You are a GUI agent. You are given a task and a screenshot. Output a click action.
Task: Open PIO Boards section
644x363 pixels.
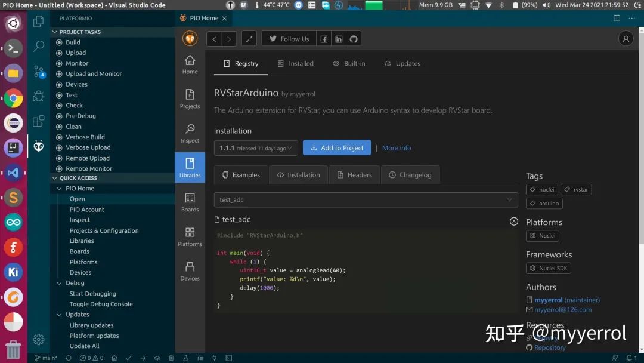pos(190,202)
